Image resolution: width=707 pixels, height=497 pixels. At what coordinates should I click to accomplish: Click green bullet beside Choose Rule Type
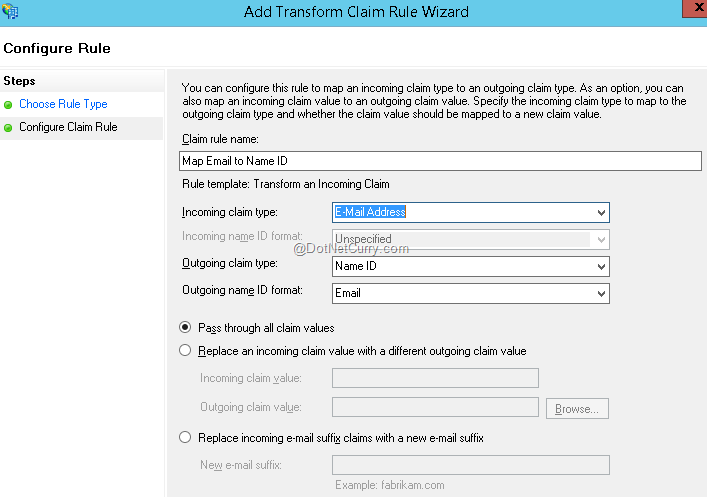point(9,105)
